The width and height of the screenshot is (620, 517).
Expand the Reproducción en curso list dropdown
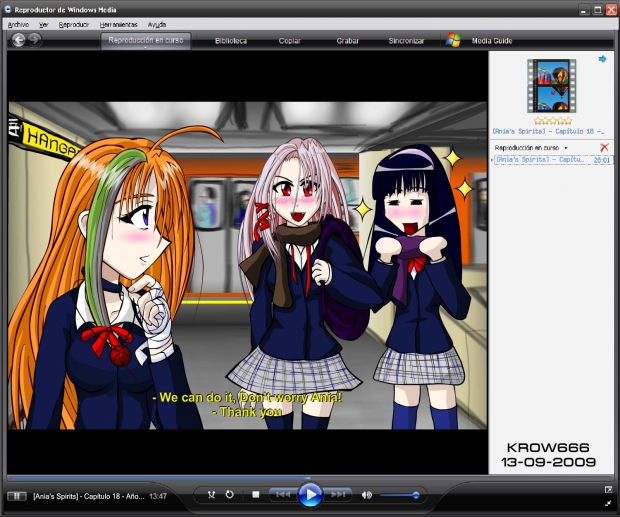click(x=566, y=148)
